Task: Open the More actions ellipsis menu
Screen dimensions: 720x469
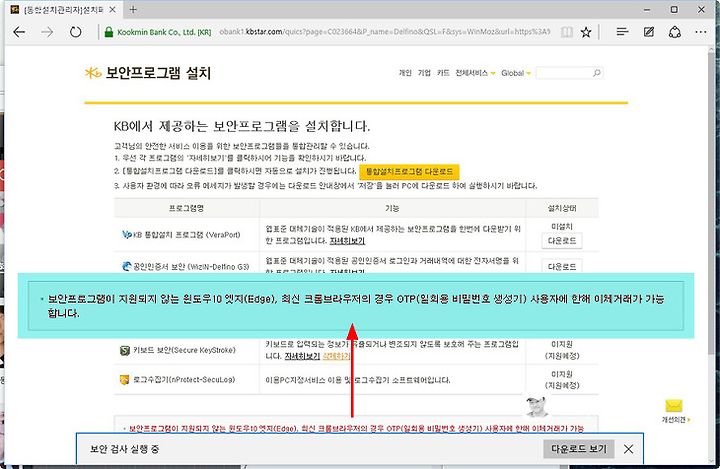Action: pyautogui.click(x=701, y=32)
